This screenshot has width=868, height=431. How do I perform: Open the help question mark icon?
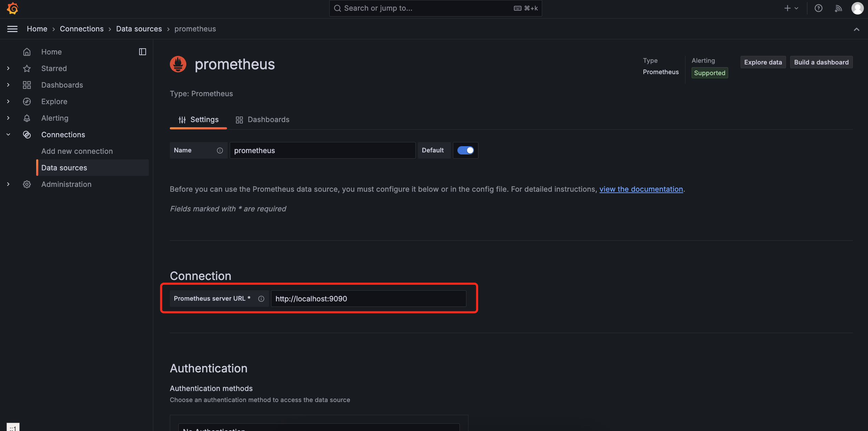tap(818, 8)
